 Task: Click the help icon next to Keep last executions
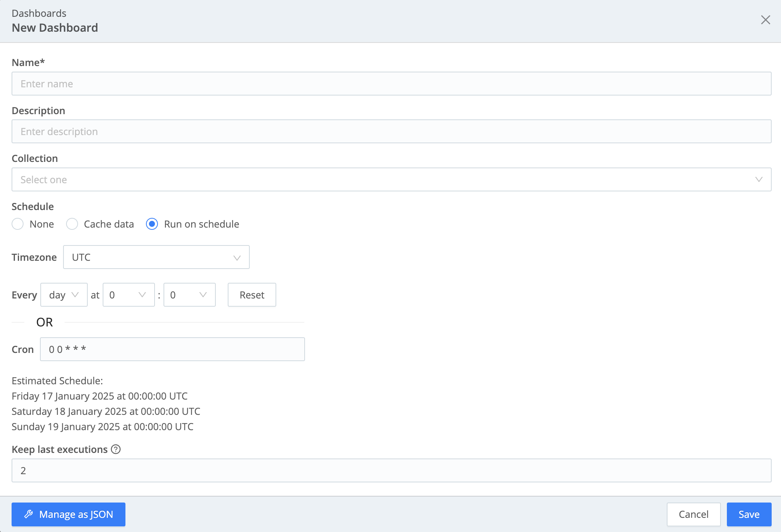click(x=116, y=449)
